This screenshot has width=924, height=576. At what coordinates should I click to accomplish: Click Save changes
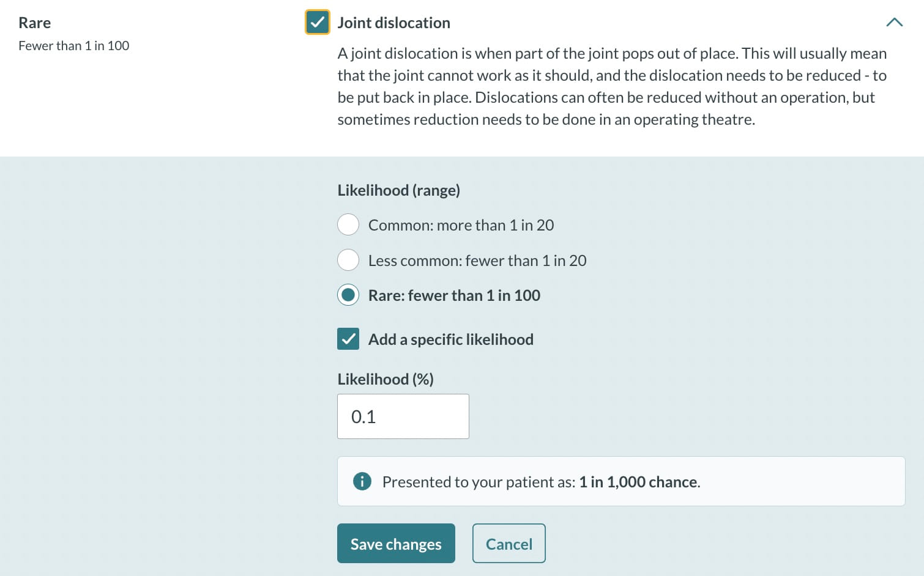point(395,543)
